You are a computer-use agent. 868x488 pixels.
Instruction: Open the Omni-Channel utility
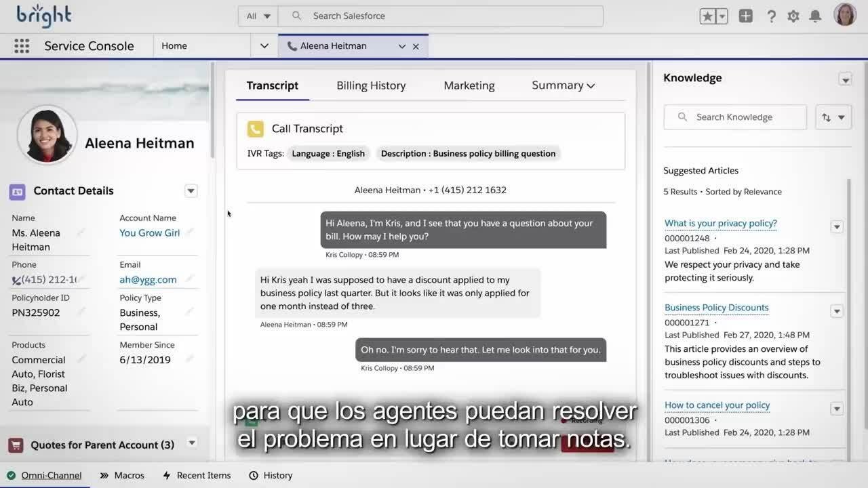(45, 476)
